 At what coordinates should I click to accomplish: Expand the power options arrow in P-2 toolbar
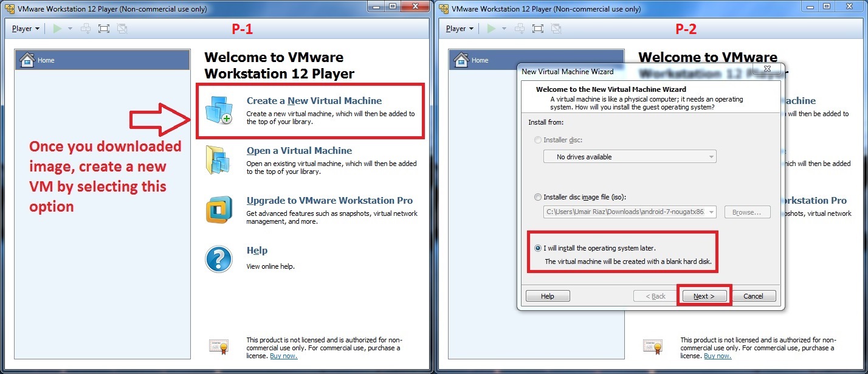point(504,29)
